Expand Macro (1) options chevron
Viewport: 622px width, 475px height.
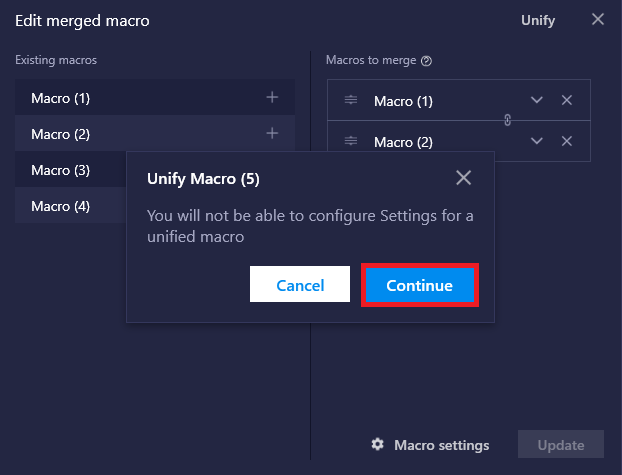click(537, 100)
